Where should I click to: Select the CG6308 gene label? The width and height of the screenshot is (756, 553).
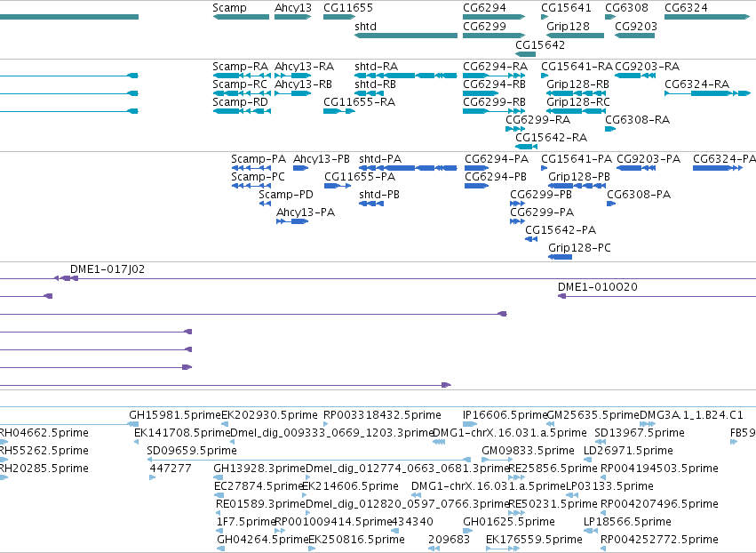click(x=627, y=8)
